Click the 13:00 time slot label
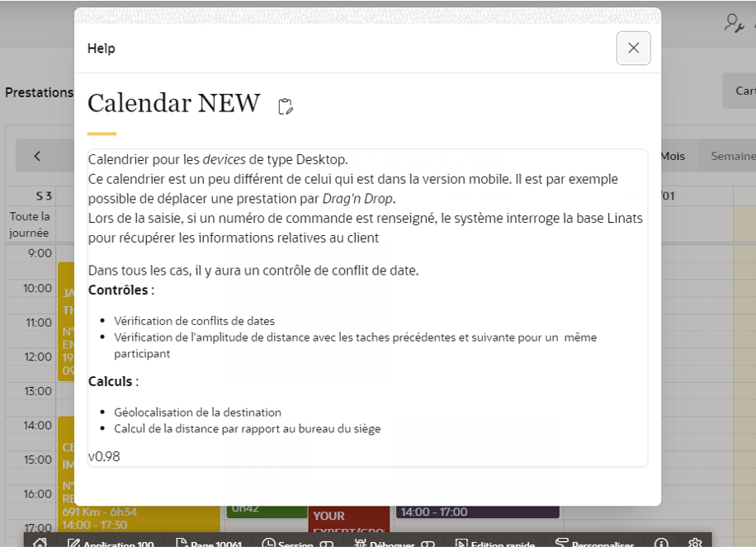Image resolution: width=756 pixels, height=547 pixels. pos(38,391)
